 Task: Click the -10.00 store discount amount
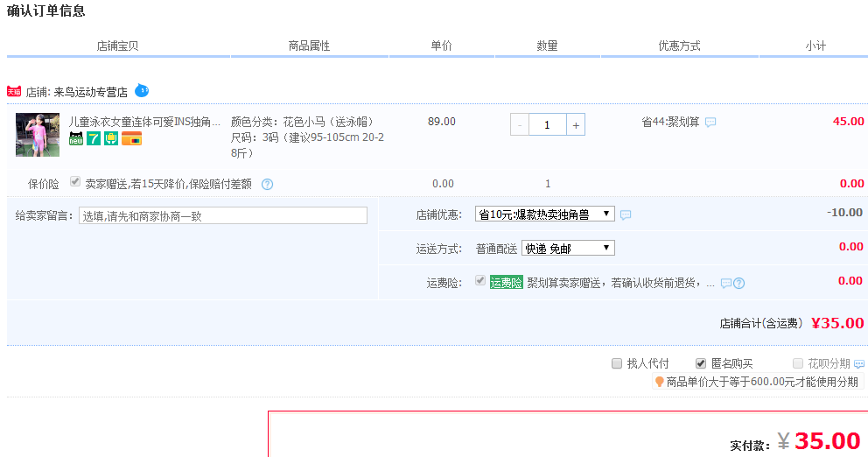click(844, 213)
